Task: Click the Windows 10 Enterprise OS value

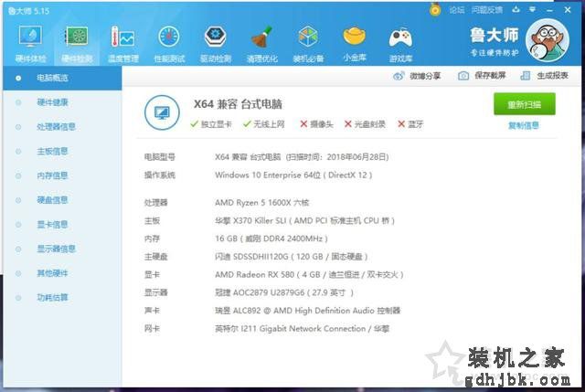Action: coord(293,175)
